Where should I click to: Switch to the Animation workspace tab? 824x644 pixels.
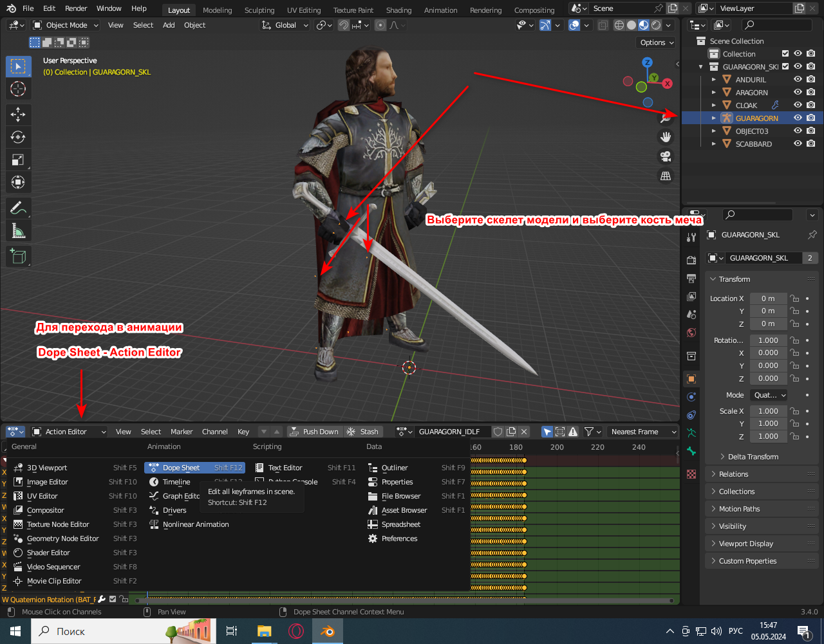click(441, 10)
